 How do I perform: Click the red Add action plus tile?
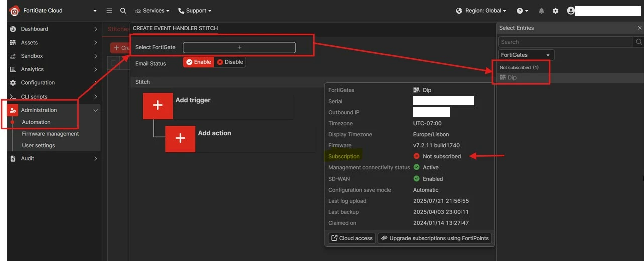tap(180, 138)
